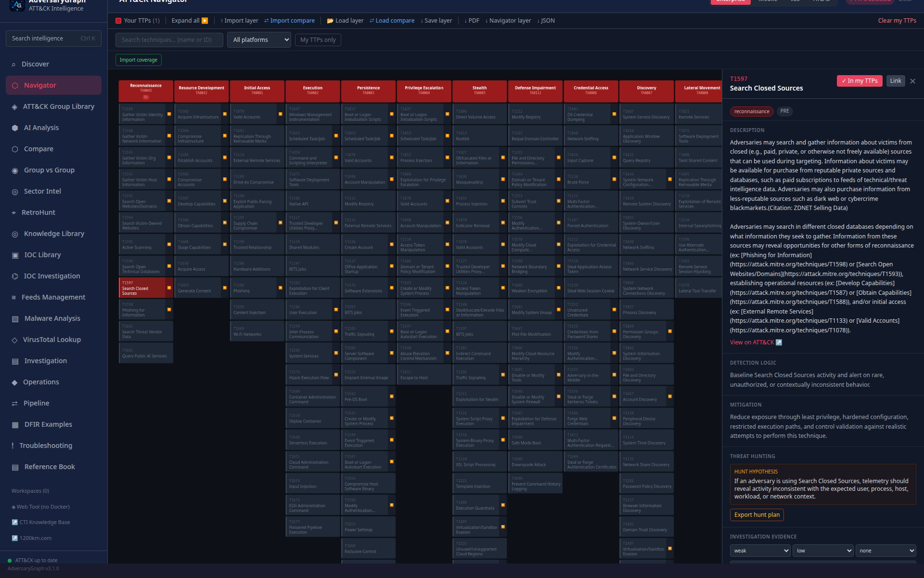The width and height of the screenshot is (924, 578).
Task: Select the Drive-by Compromise technique cell
Action: (257, 179)
